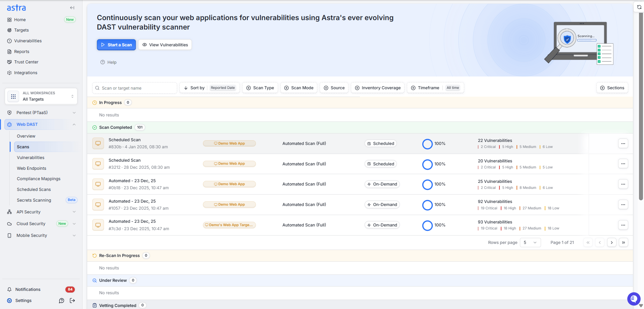Click the search magnifier icon
Image resolution: width=644 pixels, height=309 pixels.
pos(97,88)
